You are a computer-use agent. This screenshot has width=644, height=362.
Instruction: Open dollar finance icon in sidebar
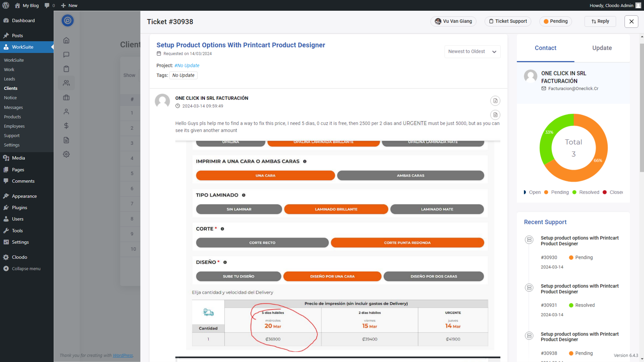[66, 126]
